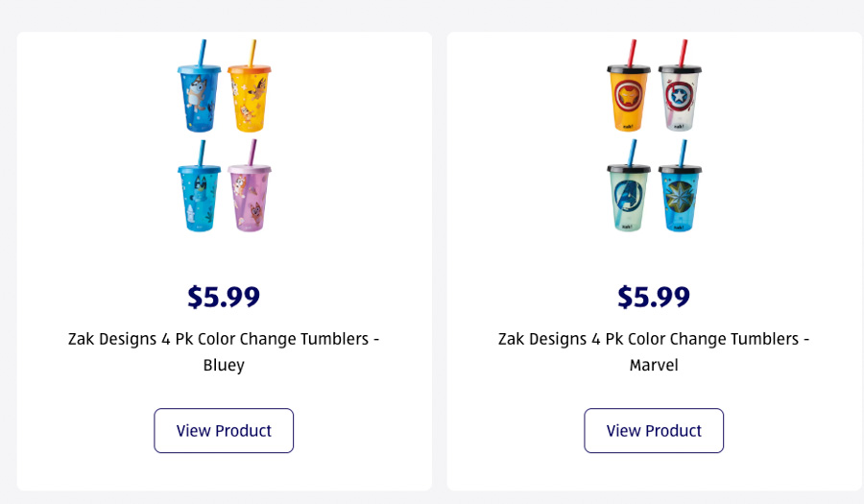864x504 pixels.
Task: Select the lower blue Bluey tumbler image
Action: (x=199, y=199)
